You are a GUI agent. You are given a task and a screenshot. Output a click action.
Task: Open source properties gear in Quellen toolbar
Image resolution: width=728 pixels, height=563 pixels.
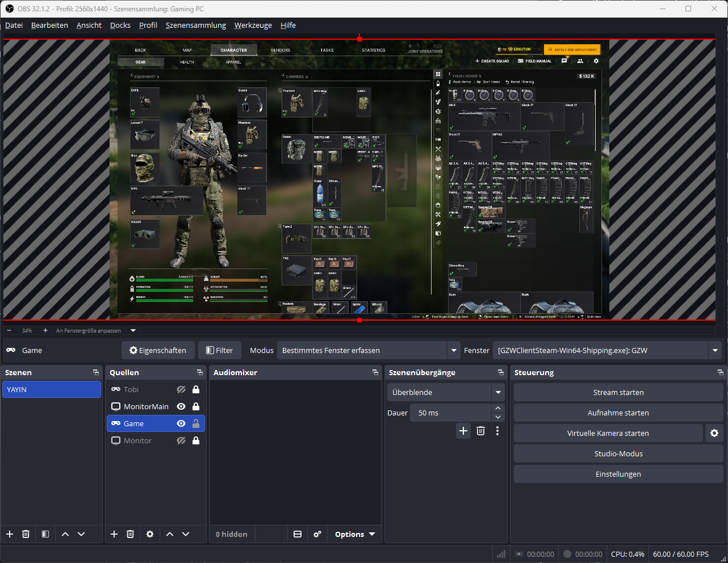coord(150,534)
